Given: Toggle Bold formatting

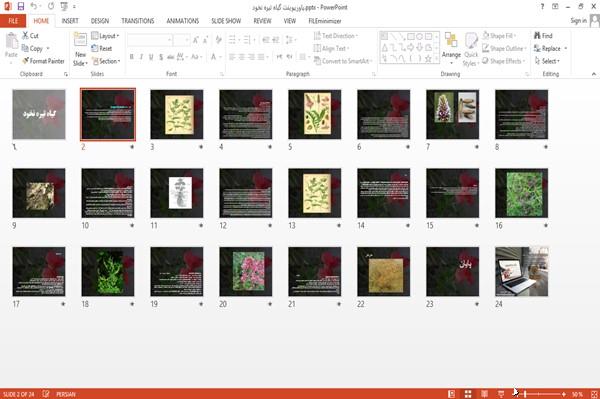Looking at the screenshot, I should [132, 57].
